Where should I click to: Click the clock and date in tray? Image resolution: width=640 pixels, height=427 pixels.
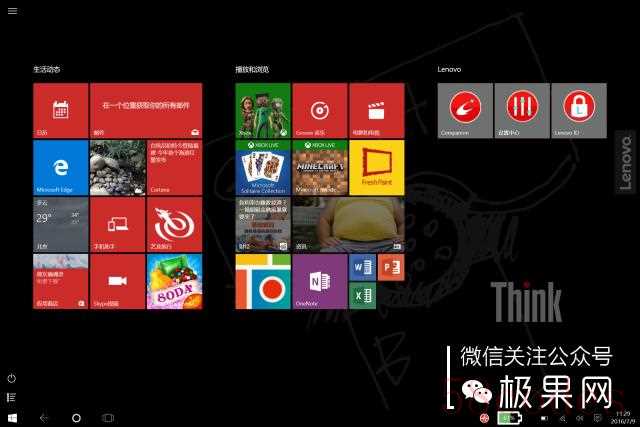(623, 418)
